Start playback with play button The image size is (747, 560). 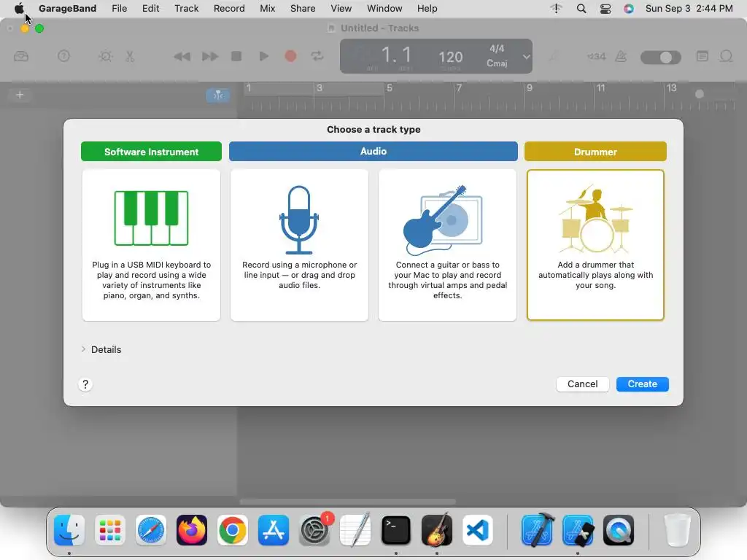pos(263,56)
